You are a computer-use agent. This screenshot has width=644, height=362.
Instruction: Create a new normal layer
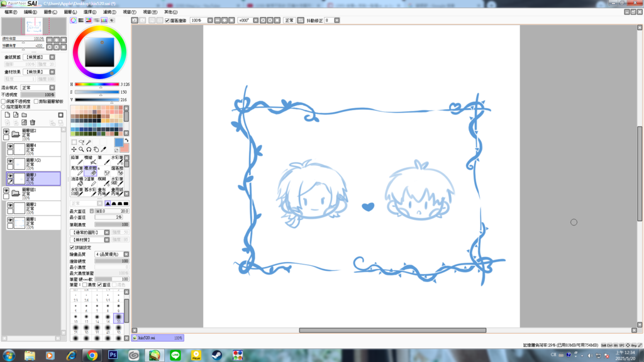pyautogui.click(x=8, y=115)
